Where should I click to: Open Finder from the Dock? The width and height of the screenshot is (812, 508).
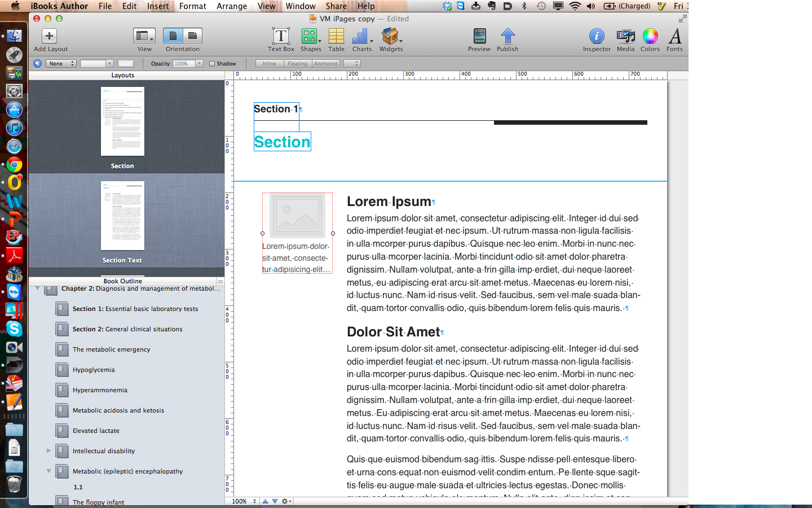click(x=14, y=36)
